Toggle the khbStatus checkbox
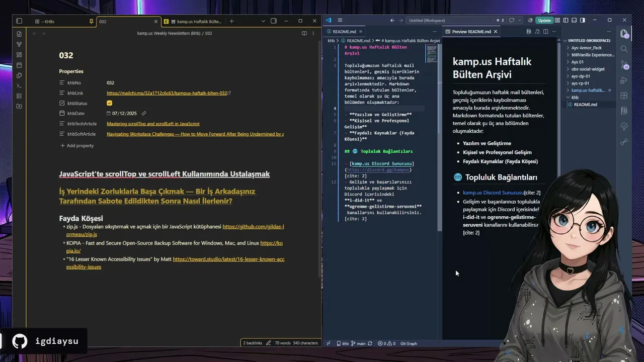Screen dimensions: 644x362 click(x=109, y=103)
